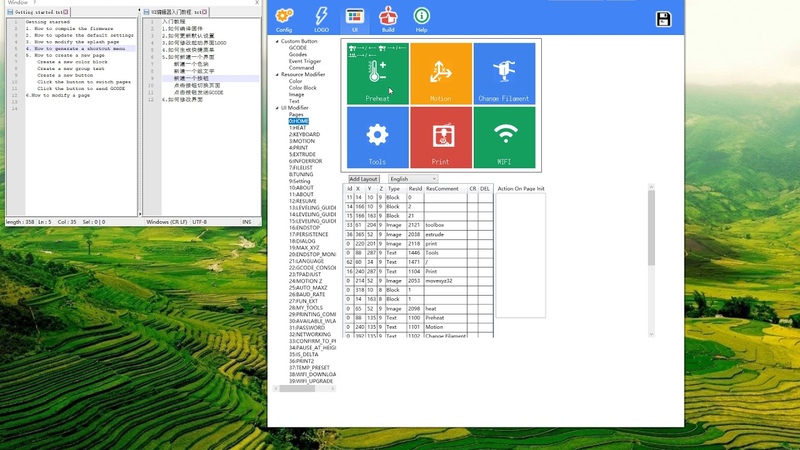800x450 pixels.
Task: Click the save floppy disk icon
Action: click(x=663, y=19)
